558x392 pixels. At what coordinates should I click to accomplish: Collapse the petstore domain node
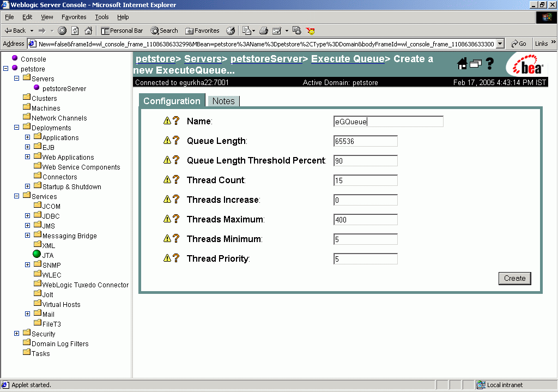[5, 68]
